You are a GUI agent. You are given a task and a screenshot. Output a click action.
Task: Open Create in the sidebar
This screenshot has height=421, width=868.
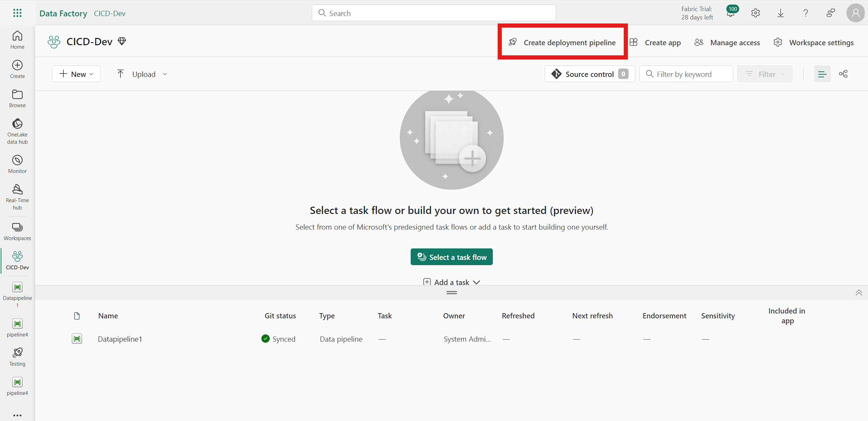(x=17, y=69)
